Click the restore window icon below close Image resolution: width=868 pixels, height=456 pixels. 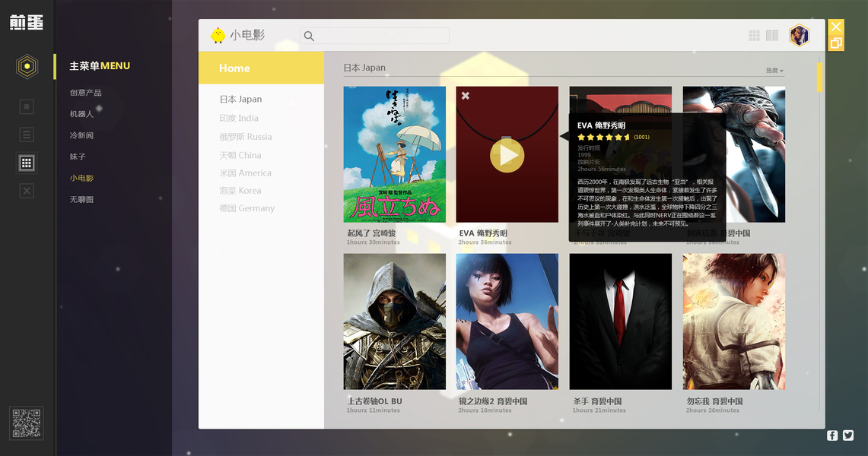pos(836,43)
